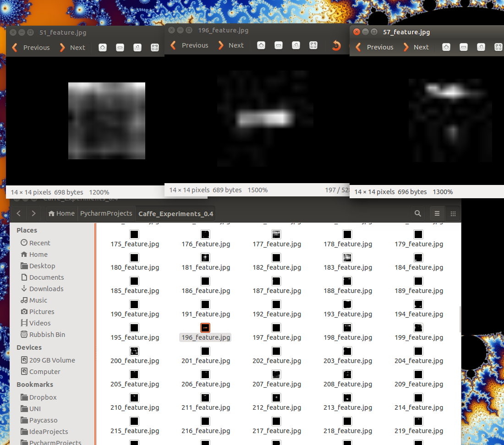Select the 213_feature.jpg file
504x445 pixels.
pyautogui.click(x=347, y=402)
